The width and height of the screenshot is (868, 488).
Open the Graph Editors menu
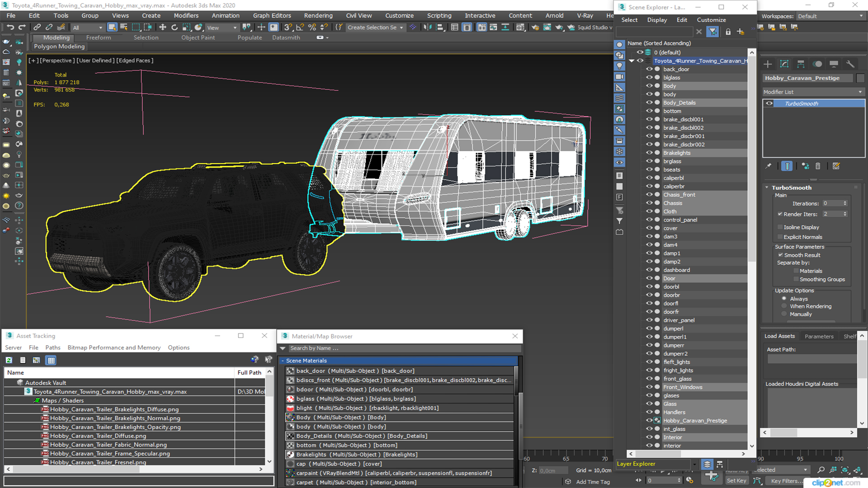[272, 15]
